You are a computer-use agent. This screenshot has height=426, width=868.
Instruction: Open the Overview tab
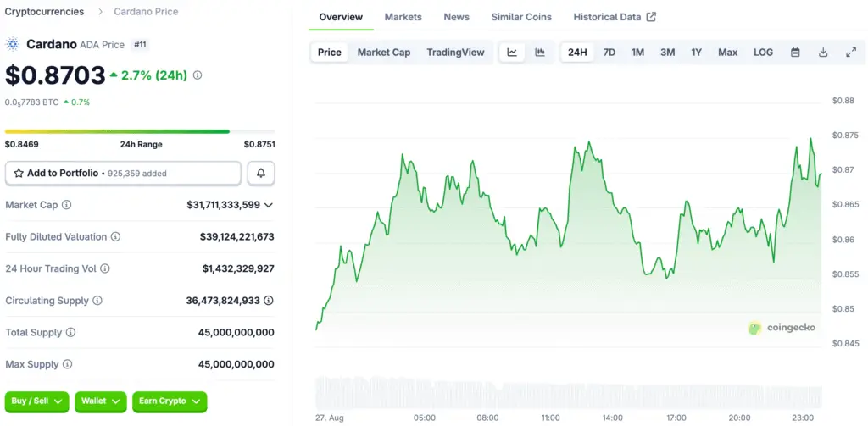(x=341, y=17)
